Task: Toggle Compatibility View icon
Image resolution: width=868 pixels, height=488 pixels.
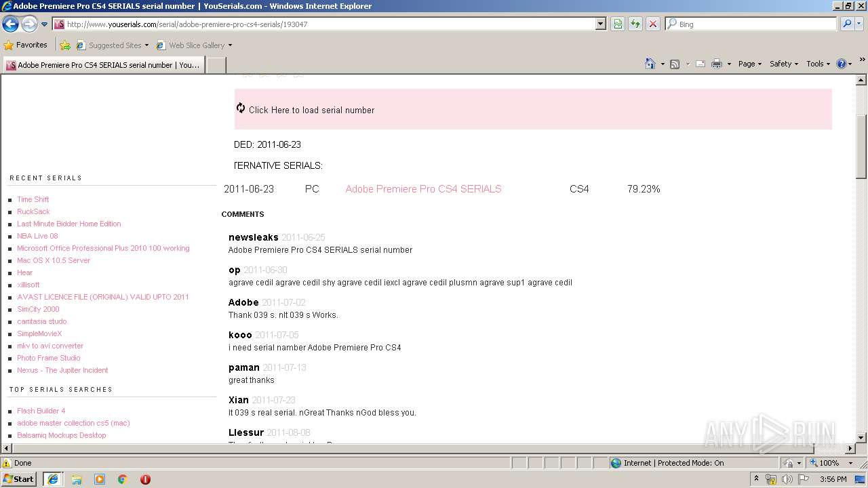Action: [618, 24]
